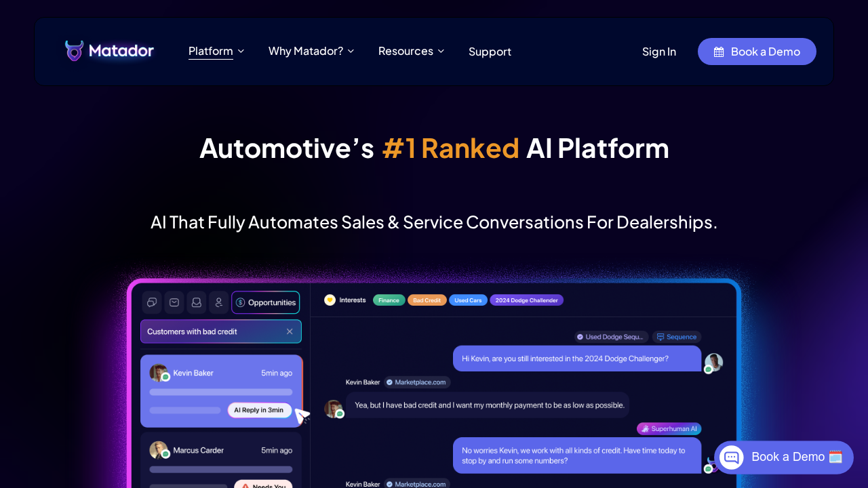Click the calendar icon in Book a Demo

pyautogui.click(x=719, y=52)
